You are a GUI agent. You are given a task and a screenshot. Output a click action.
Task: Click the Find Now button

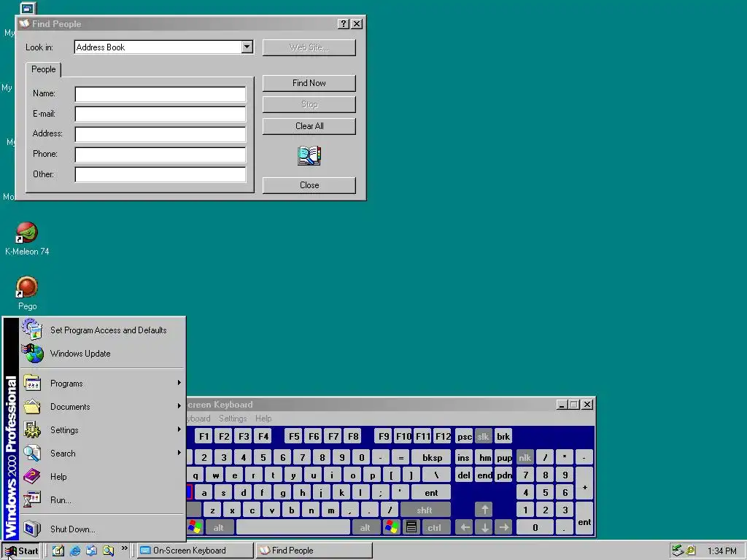[309, 83]
